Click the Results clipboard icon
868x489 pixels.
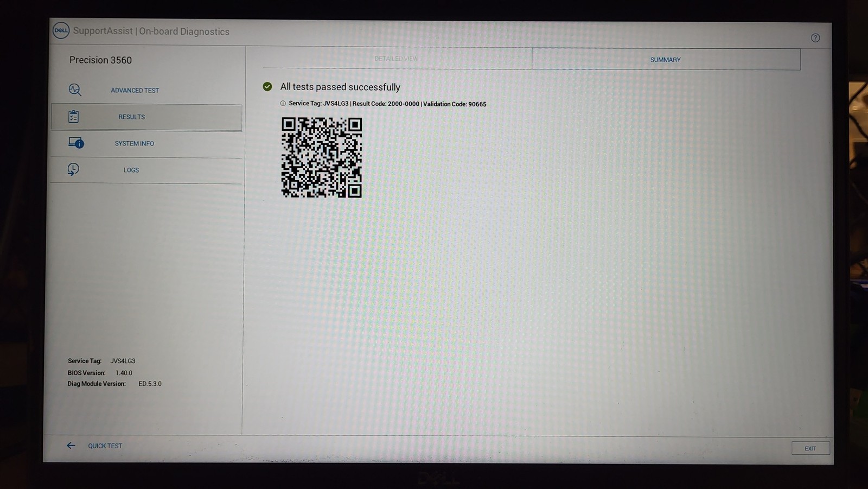tap(74, 117)
